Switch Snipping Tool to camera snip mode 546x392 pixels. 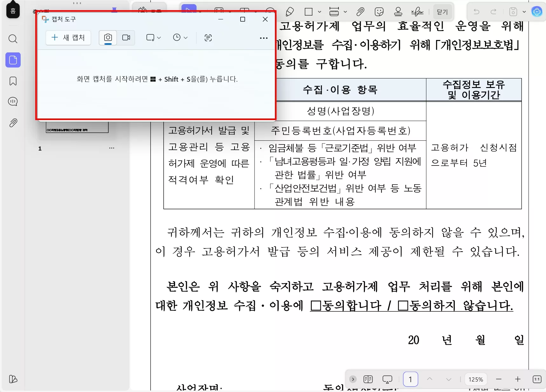pos(107,37)
